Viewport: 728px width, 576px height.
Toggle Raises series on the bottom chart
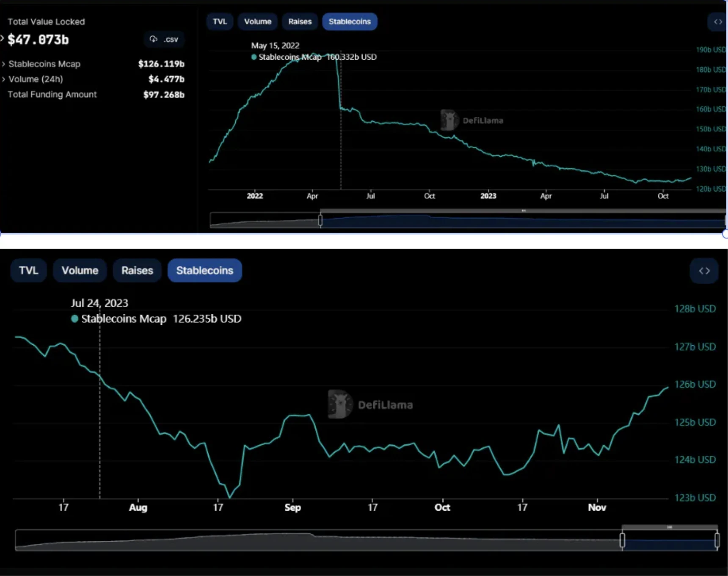[137, 271]
